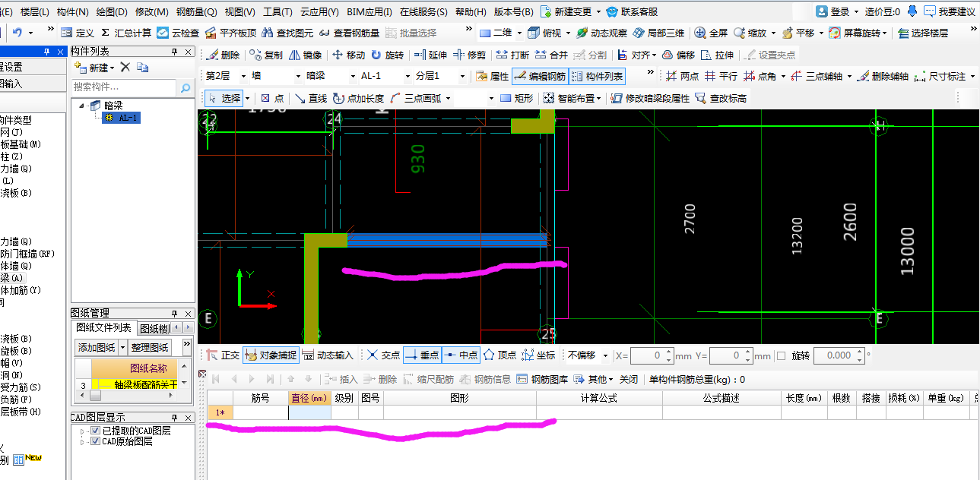
Task: Open the 钢筋量(Q) menu
Action: (196, 12)
